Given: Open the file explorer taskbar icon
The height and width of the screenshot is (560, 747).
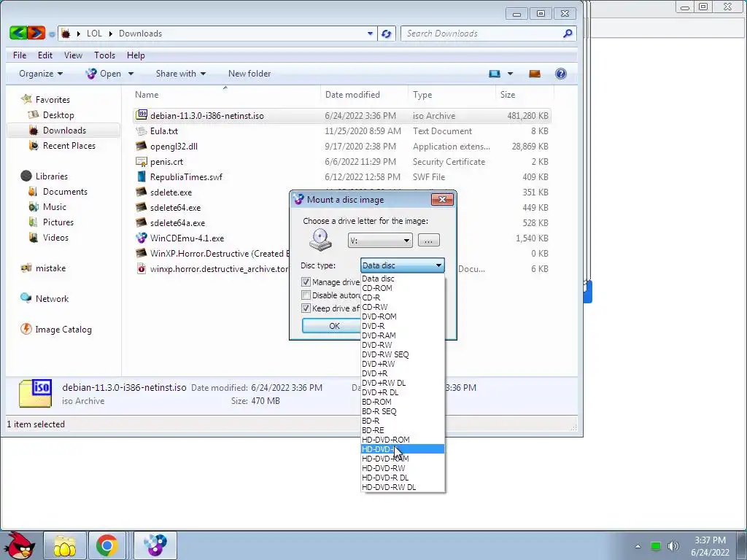Looking at the screenshot, I should (x=65, y=545).
